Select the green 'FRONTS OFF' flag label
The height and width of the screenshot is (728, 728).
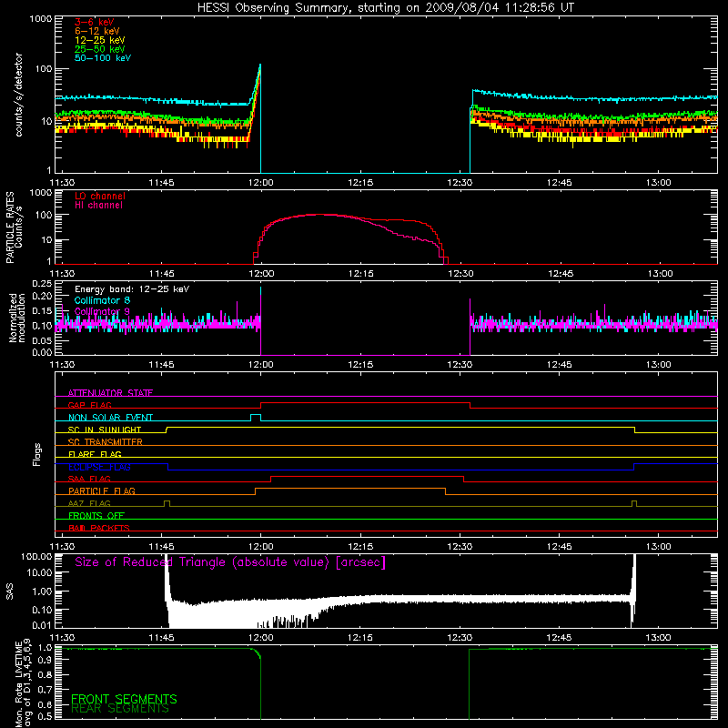(x=96, y=515)
